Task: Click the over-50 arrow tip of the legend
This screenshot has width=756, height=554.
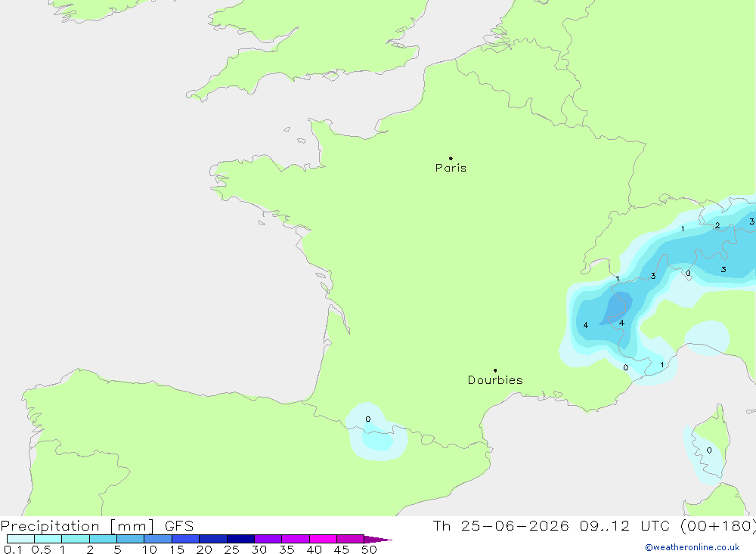Action: pyautogui.click(x=377, y=540)
